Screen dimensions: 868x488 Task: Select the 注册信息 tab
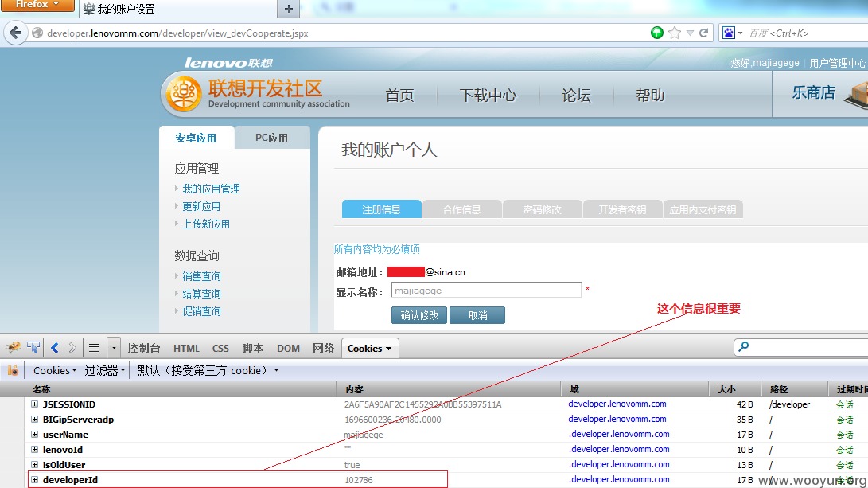click(381, 209)
